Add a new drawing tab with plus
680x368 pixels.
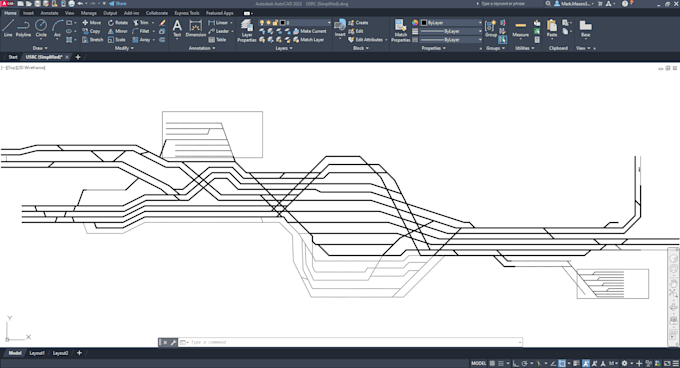78,57
